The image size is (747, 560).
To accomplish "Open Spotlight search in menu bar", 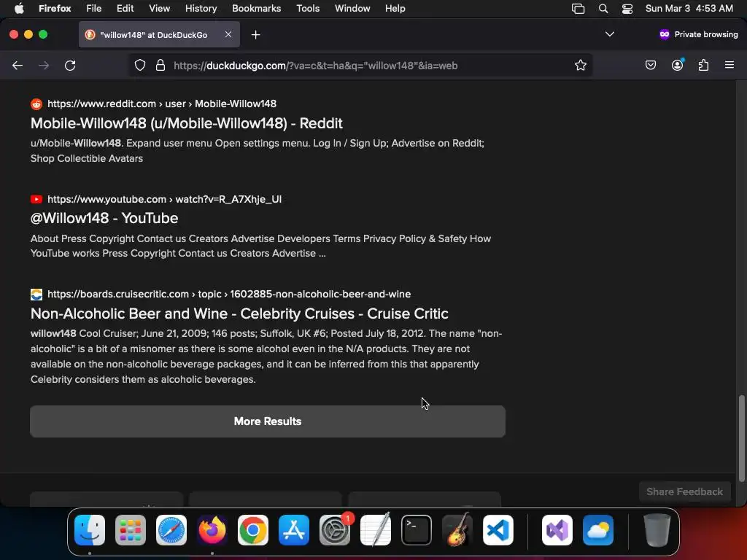I will point(603,9).
